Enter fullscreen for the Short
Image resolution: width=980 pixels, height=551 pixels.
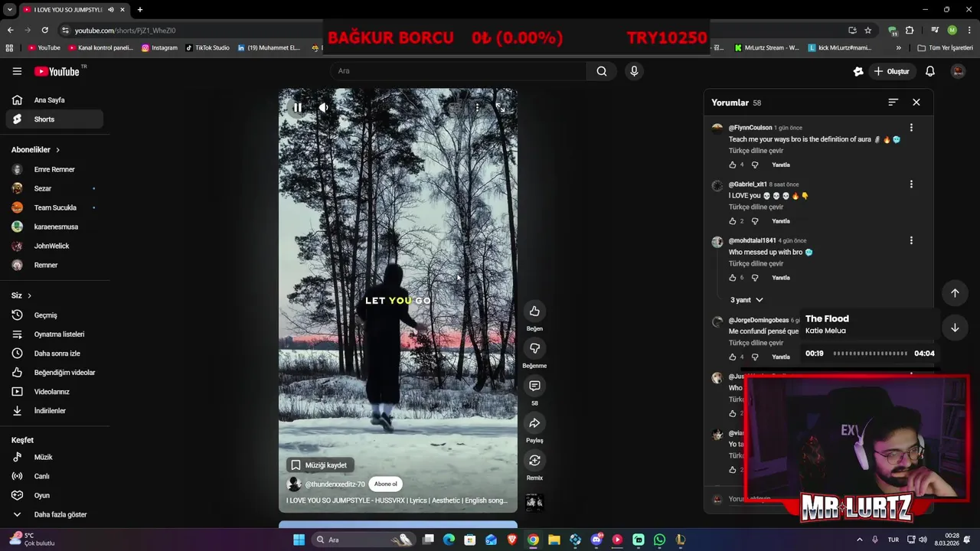tap(500, 108)
